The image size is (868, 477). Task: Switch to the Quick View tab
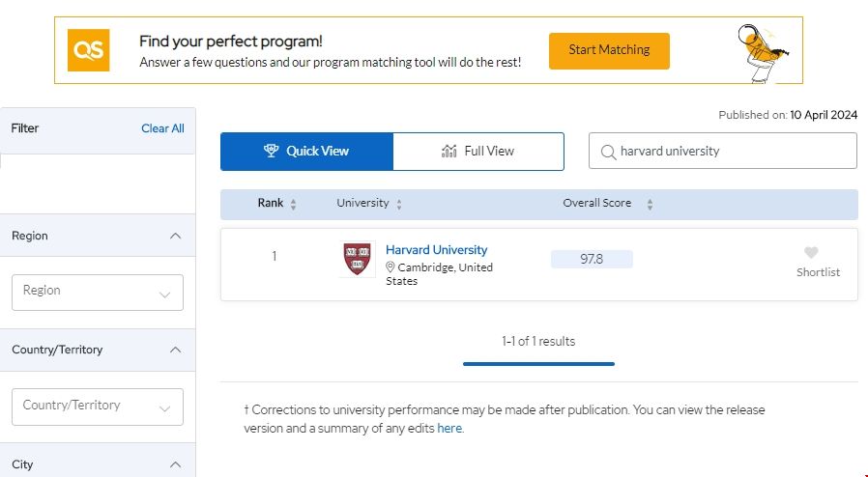(x=306, y=152)
